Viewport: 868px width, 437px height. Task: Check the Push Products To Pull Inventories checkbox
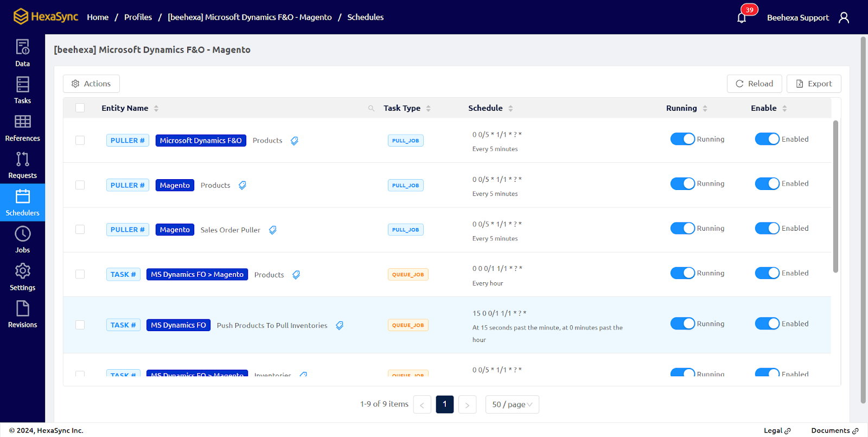click(80, 325)
